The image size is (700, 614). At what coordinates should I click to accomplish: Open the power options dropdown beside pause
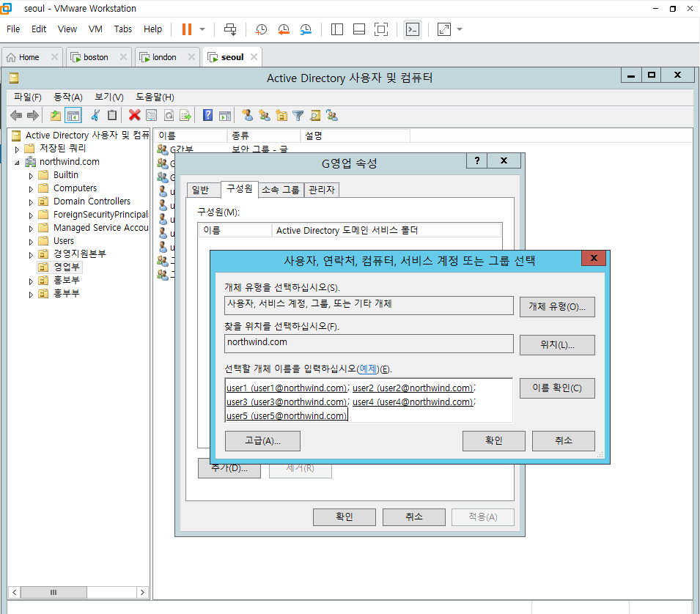202,29
